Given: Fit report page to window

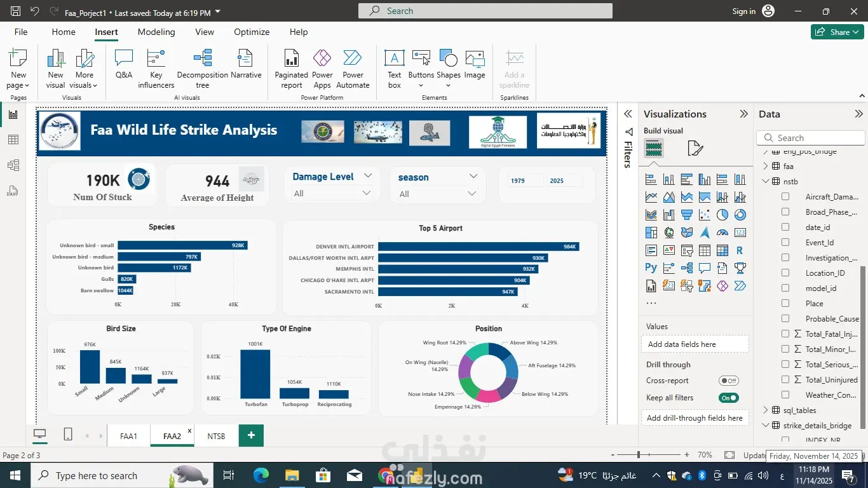Looking at the screenshot, I should 729,455.
